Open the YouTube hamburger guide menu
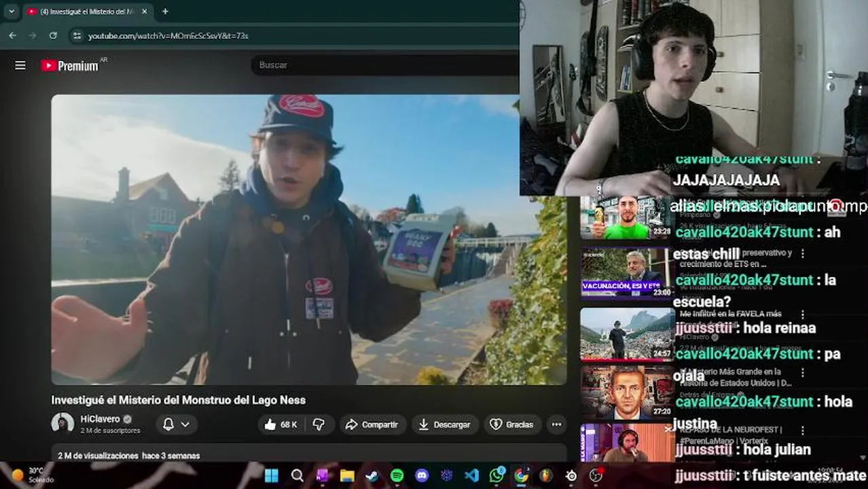Image resolution: width=868 pixels, height=489 pixels. (20, 65)
